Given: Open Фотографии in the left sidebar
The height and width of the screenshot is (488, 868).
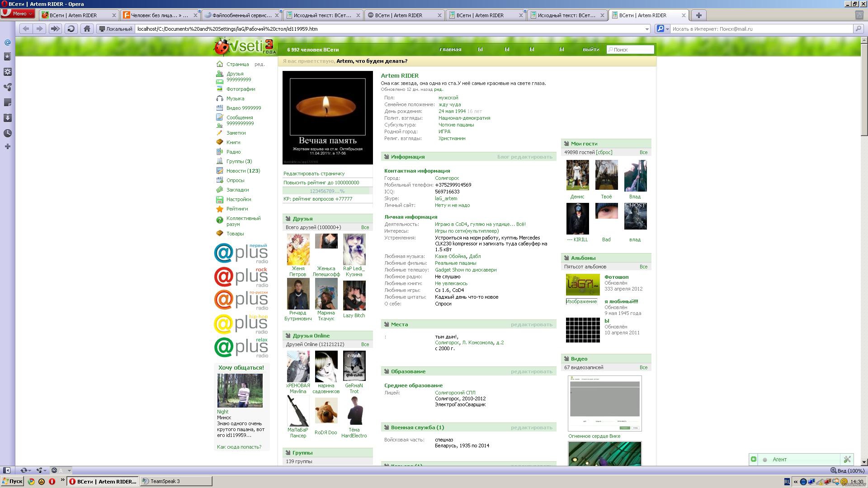Looking at the screenshot, I should tap(241, 89).
